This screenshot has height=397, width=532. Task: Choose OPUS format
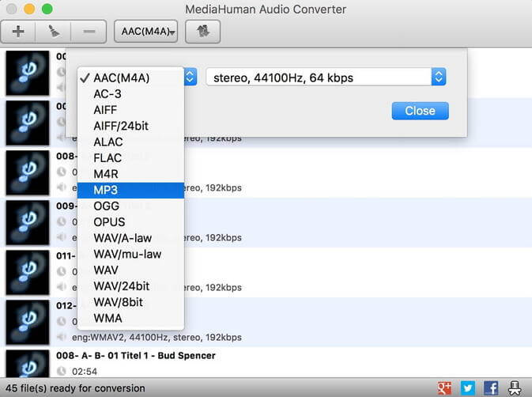coord(130,222)
